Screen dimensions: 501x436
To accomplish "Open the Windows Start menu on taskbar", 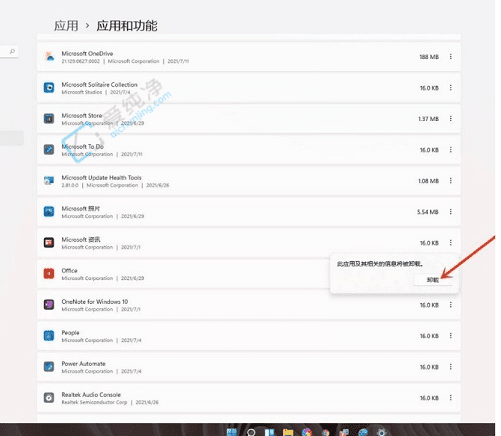I will point(232,432).
